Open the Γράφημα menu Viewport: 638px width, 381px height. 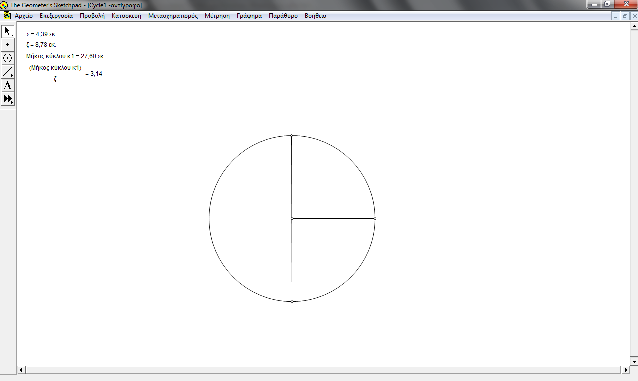(x=249, y=16)
